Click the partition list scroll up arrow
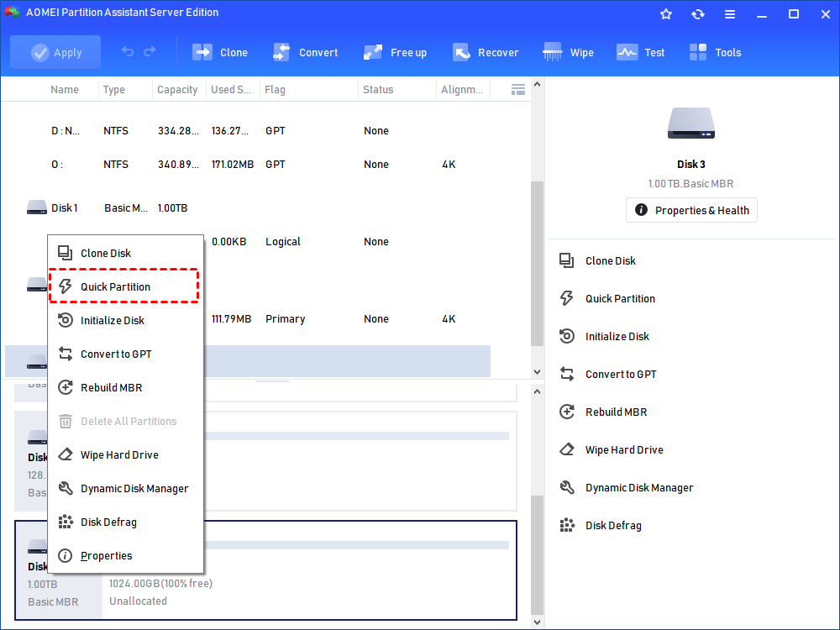Screen dimensions: 840x630 pos(537,85)
